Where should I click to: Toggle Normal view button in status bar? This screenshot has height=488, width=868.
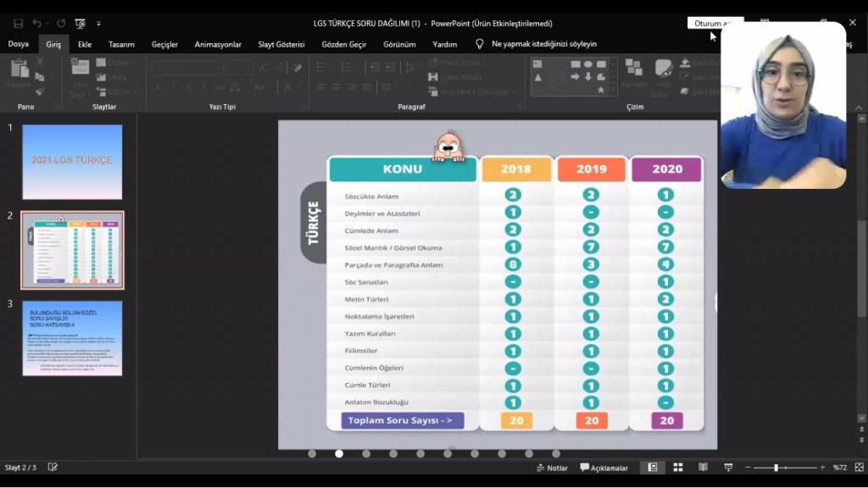[x=653, y=468]
